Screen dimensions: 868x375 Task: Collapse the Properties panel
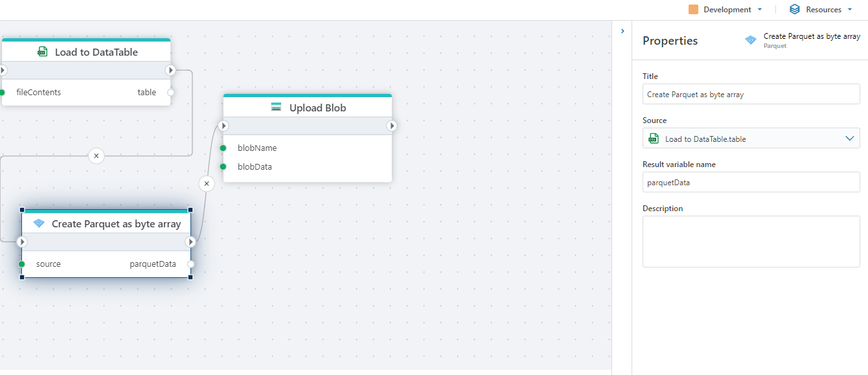tap(622, 30)
